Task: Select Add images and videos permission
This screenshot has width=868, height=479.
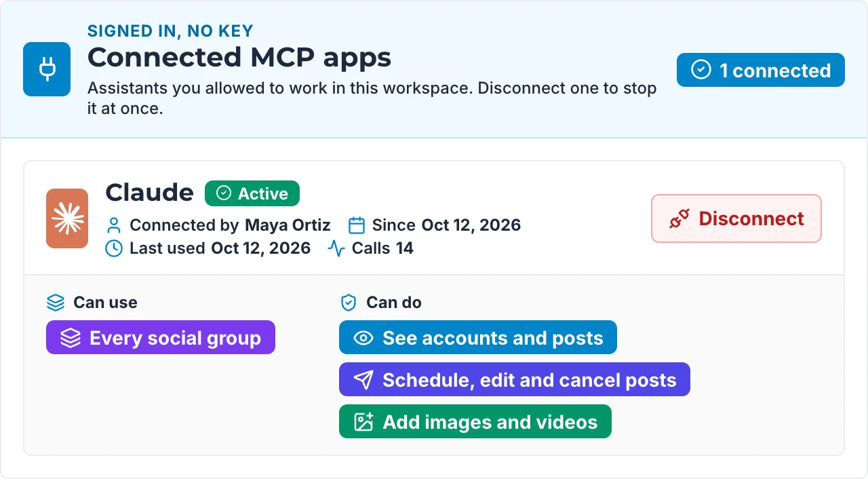Action: pyautogui.click(x=475, y=421)
